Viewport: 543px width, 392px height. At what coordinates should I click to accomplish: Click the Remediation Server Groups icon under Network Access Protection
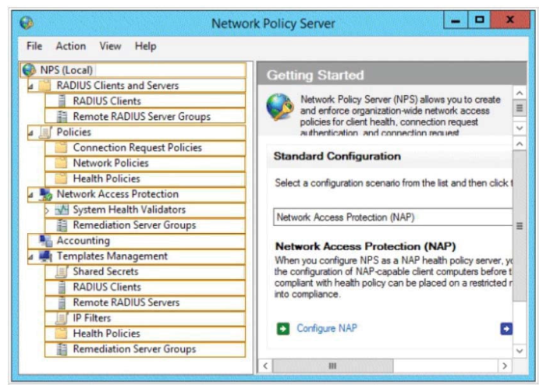(x=62, y=225)
